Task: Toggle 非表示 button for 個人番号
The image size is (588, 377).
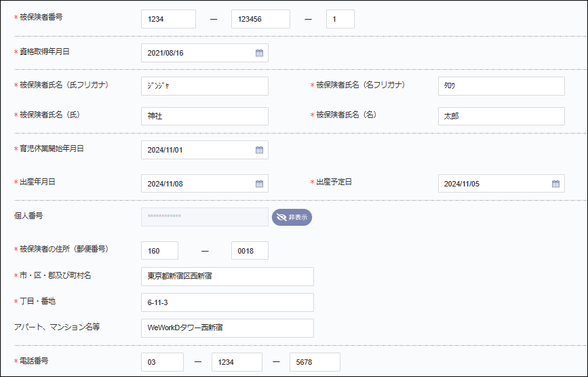Action: 292,217
